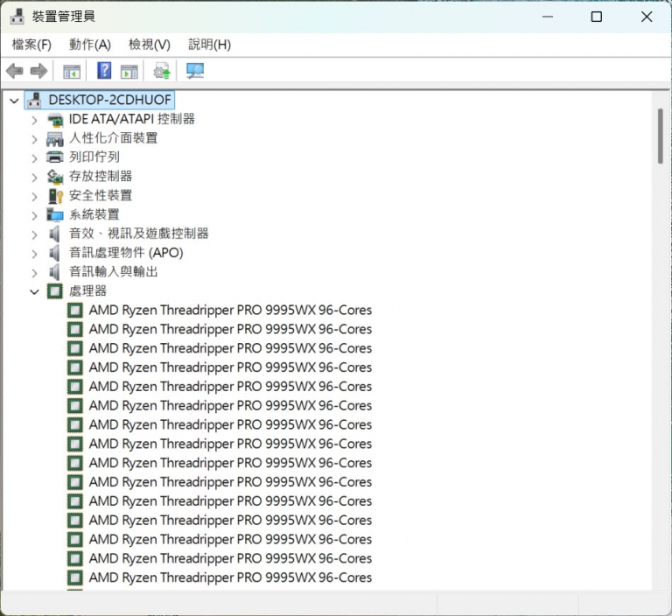Screen dimensions: 672x616
Task: Select the first AMD Ryzen Threadripper processor entry
Action: pyautogui.click(x=229, y=310)
